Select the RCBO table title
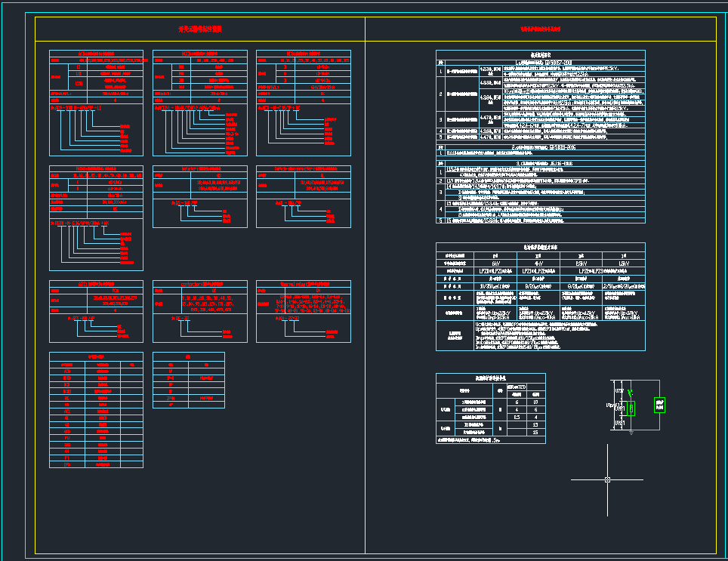Image resolution: width=728 pixels, height=561 pixels. pos(96,168)
